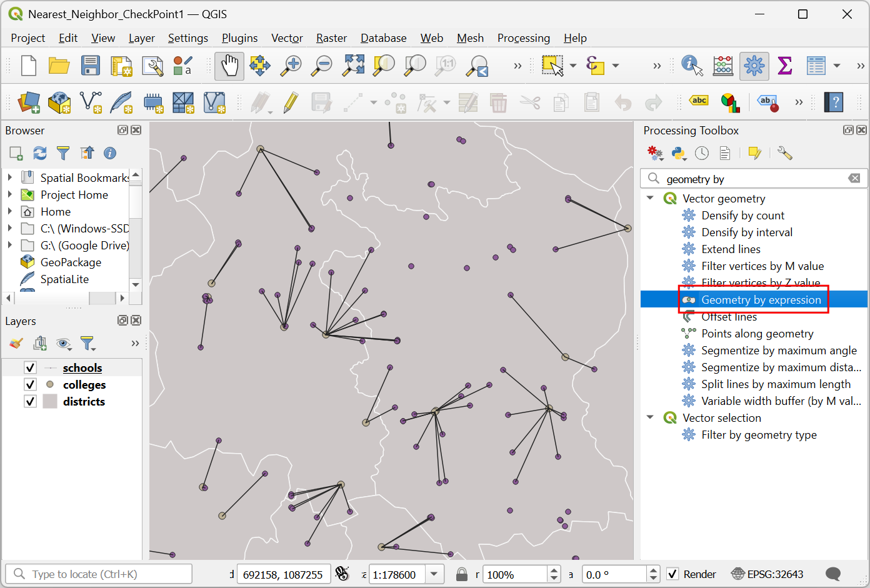Click the Refresh icon in Browser panel
Image resolution: width=870 pixels, height=588 pixels.
[x=40, y=153]
